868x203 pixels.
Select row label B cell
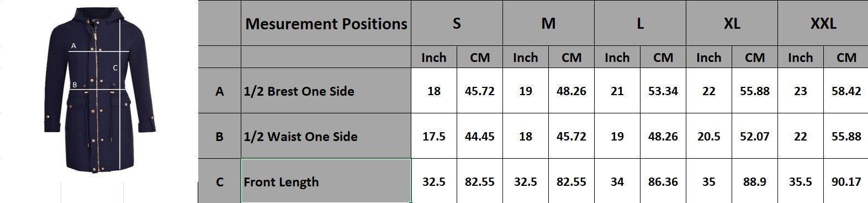click(219, 136)
